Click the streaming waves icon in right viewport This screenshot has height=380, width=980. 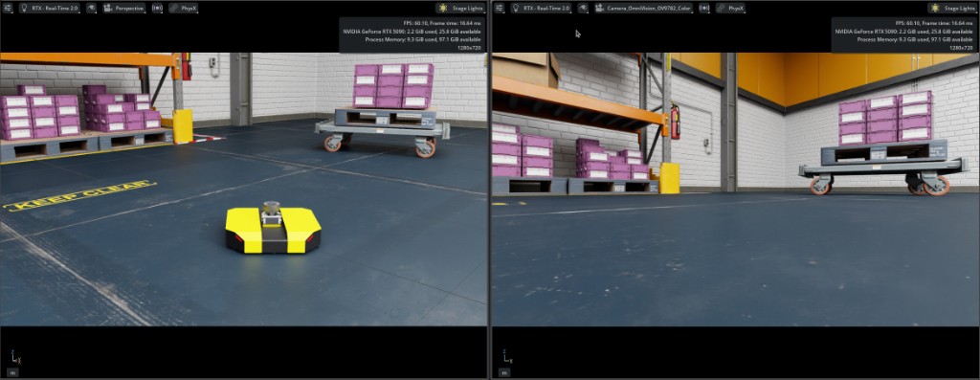pos(703,8)
